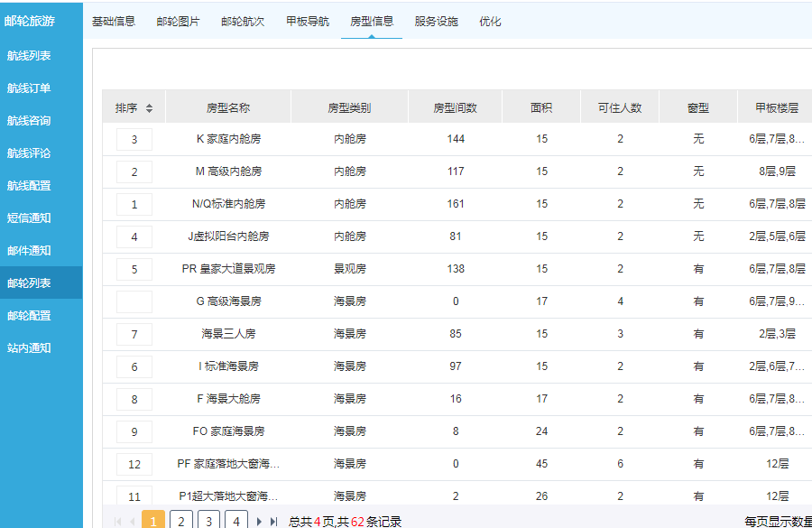Switch to the 甲板导航 tab
The width and height of the screenshot is (812, 528).
click(308, 22)
